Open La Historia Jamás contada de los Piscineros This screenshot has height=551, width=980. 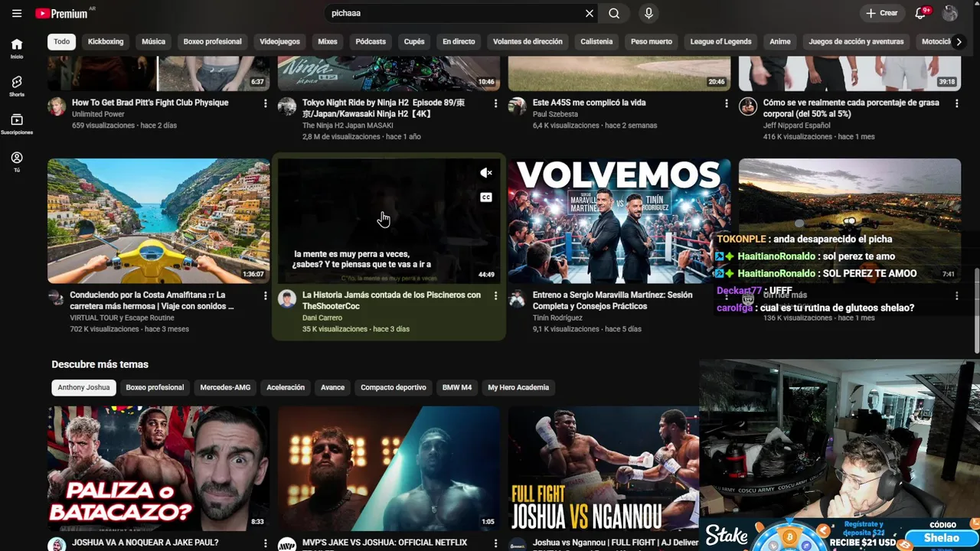391,300
